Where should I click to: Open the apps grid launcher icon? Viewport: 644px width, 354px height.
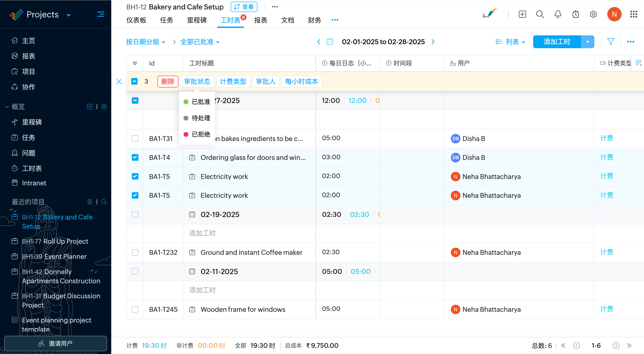634,14
